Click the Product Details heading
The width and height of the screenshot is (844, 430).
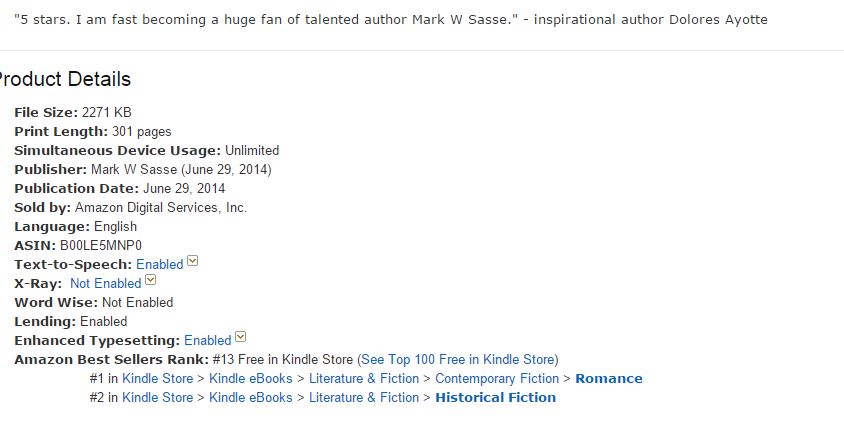[65, 80]
